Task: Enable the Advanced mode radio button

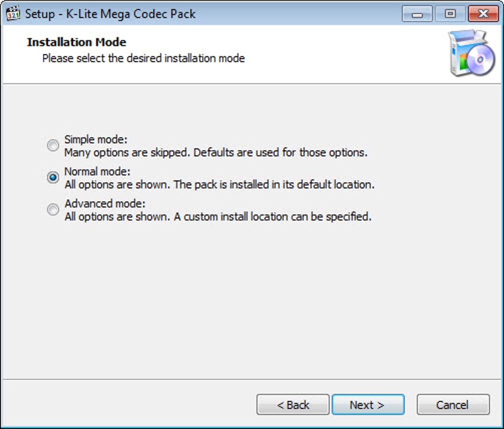Action: pos(52,210)
